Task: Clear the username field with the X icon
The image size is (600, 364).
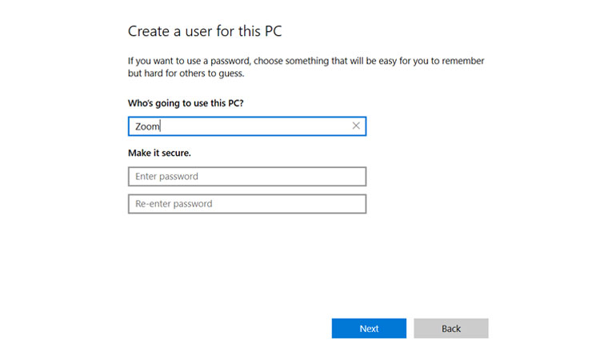Action: [x=356, y=126]
